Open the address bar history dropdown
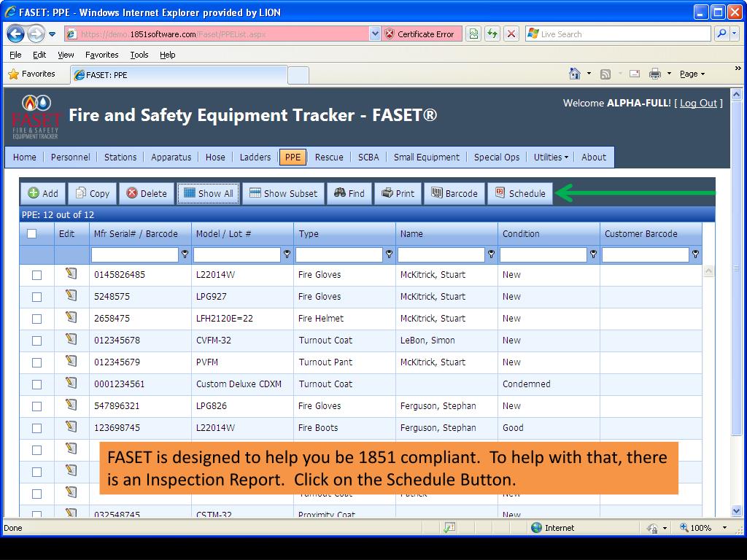 click(x=375, y=34)
